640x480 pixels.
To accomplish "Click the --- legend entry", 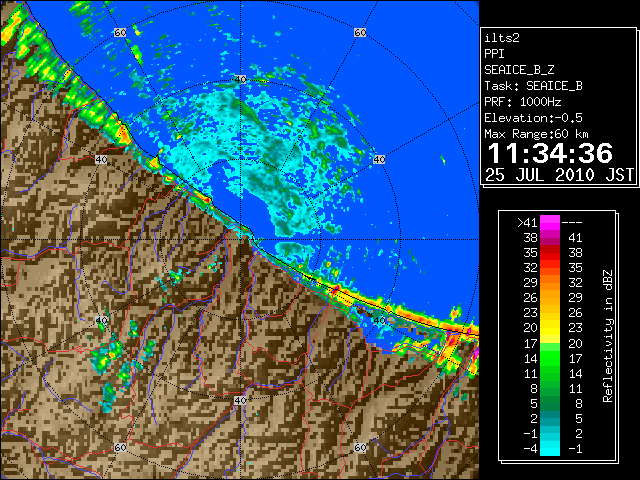I will 572,223.
